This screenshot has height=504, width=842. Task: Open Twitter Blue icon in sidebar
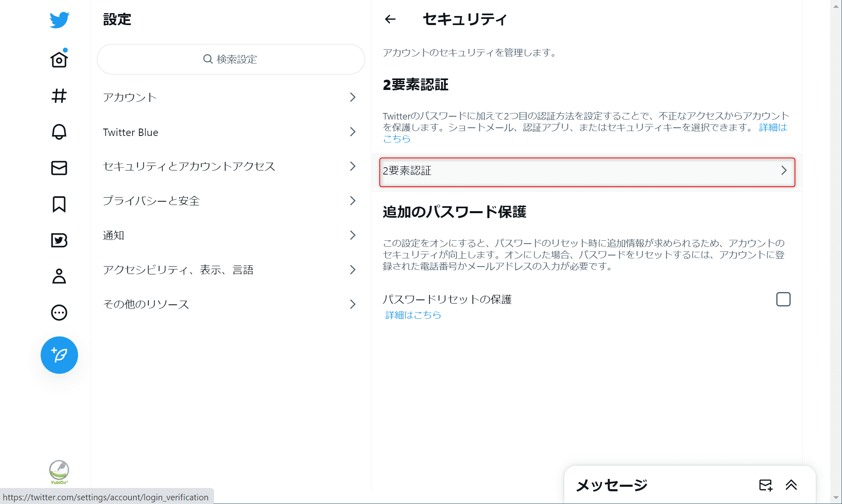59,240
